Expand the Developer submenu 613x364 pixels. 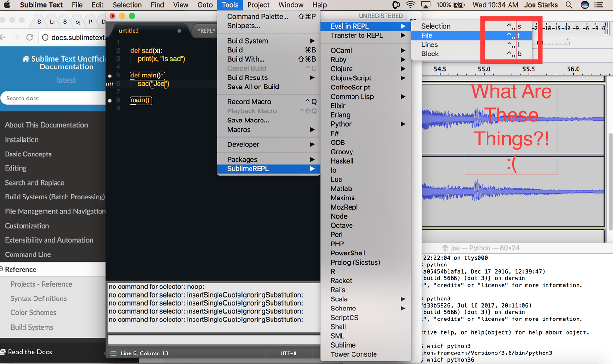tap(269, 144)
